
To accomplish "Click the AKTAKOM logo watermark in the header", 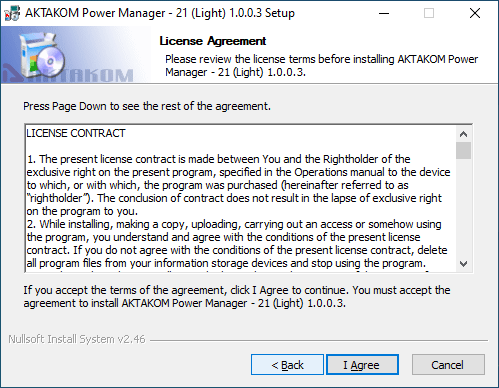I will [68, 75].
